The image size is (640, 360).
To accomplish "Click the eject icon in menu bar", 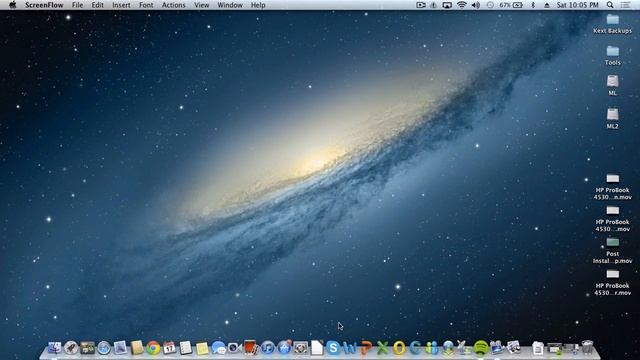I will [x=547, y=5].
